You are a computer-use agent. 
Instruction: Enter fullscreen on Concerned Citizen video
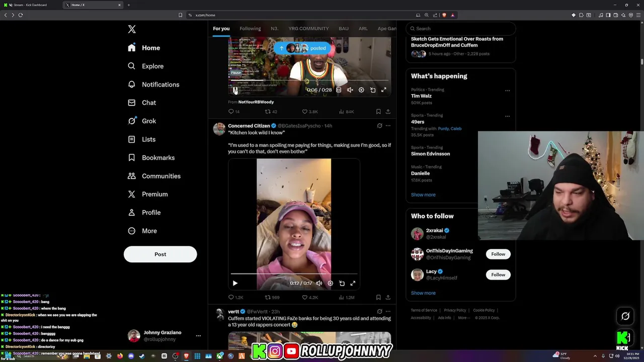coord(353,283)
